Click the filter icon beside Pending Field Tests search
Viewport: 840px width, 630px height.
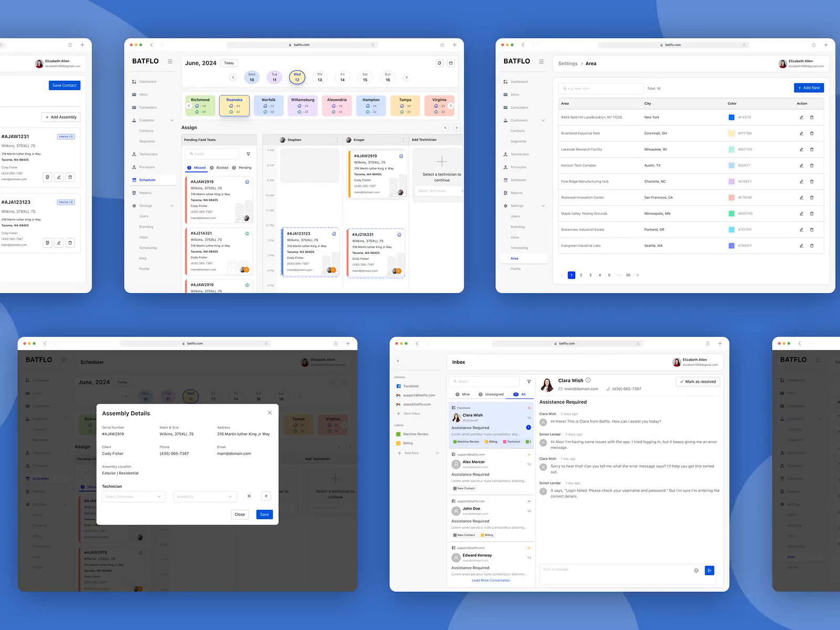248,153
